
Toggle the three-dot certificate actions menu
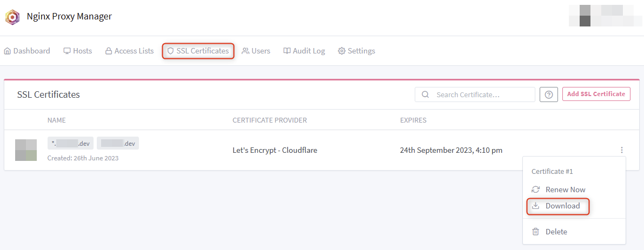622,150
